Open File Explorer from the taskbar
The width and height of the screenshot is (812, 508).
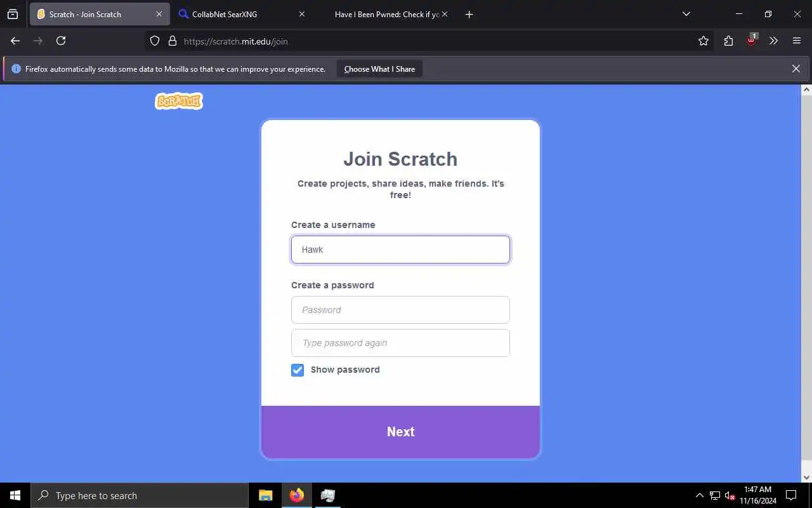[x=266, y=495]
